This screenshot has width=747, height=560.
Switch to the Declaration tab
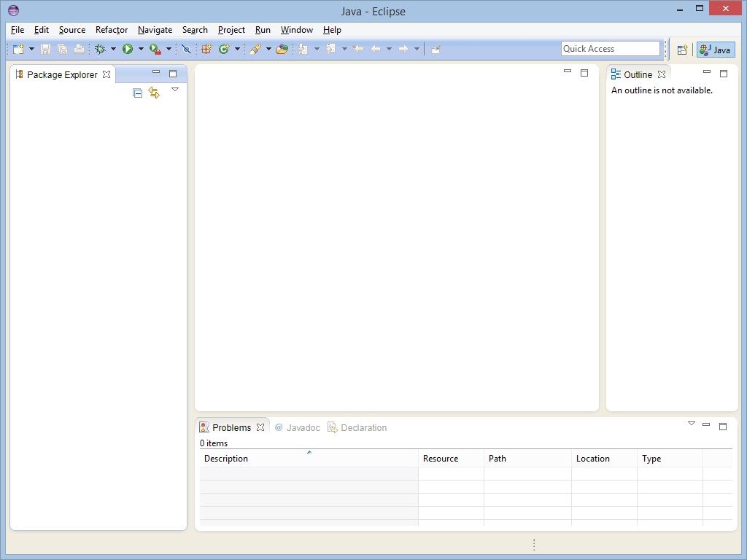point(357,427)
